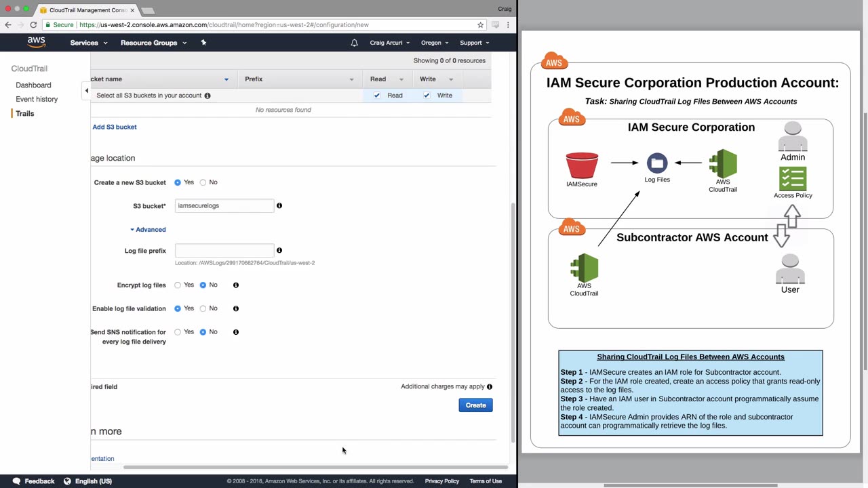This screenshot has width=868, height=488.
Task: Click the globe icon beside English (US)
Action: coord(67,481)
